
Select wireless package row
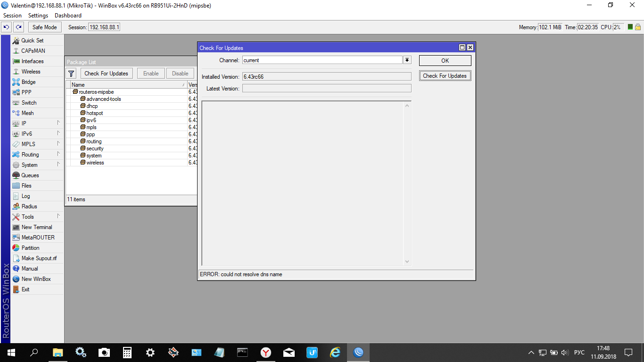pyautogui.click(x=132, y=163)
